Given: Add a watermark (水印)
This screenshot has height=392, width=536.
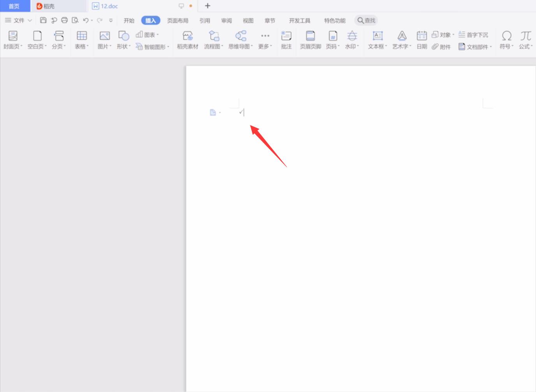Looking at the screenshot, I should click(352, 40).
